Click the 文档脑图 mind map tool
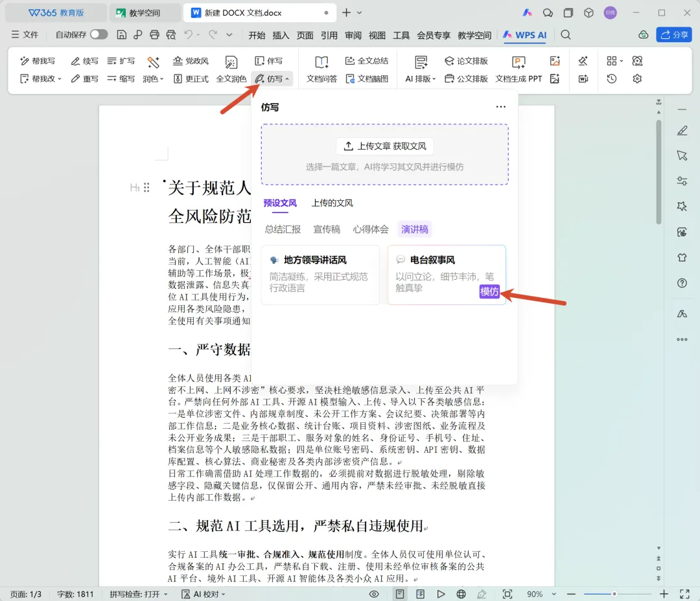The height and width of the screenshot is (601, 700). click(x=366, y=79)
